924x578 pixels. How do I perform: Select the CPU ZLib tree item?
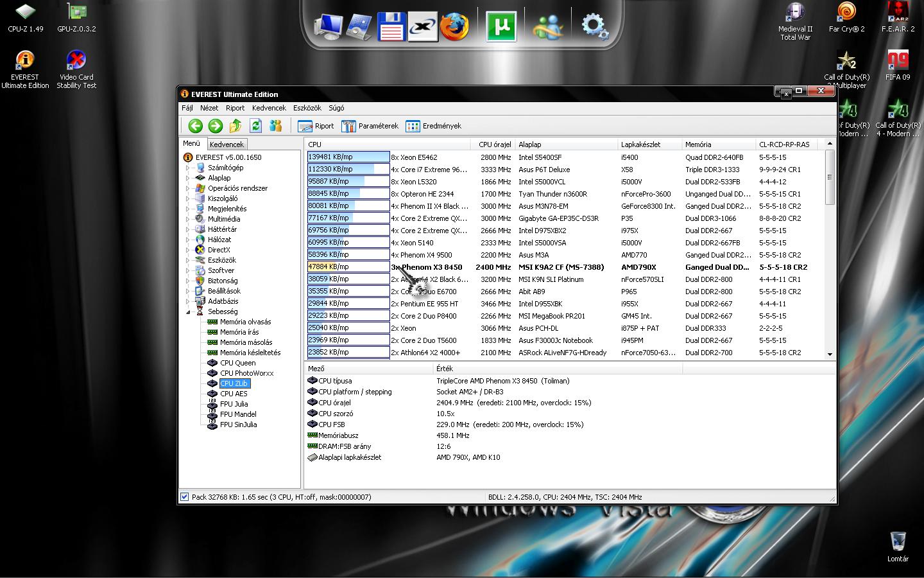pyautogui.click(x=234, y=383)
